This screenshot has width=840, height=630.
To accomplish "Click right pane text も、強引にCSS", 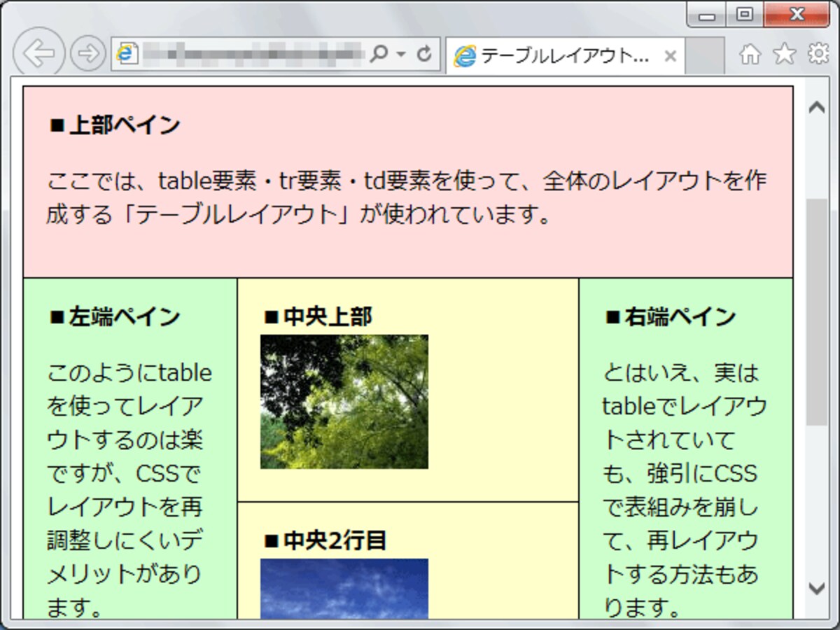I will click(x=680, y=474).
